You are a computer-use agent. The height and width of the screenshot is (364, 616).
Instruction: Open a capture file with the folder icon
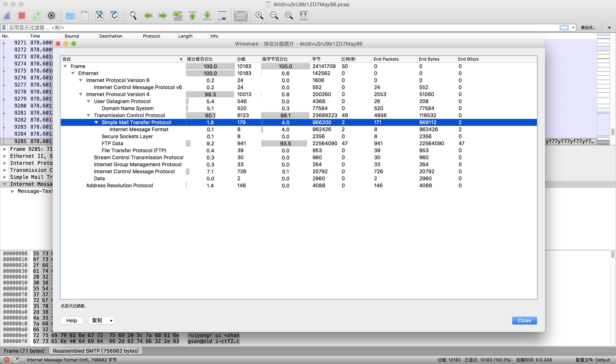(70, 16)
